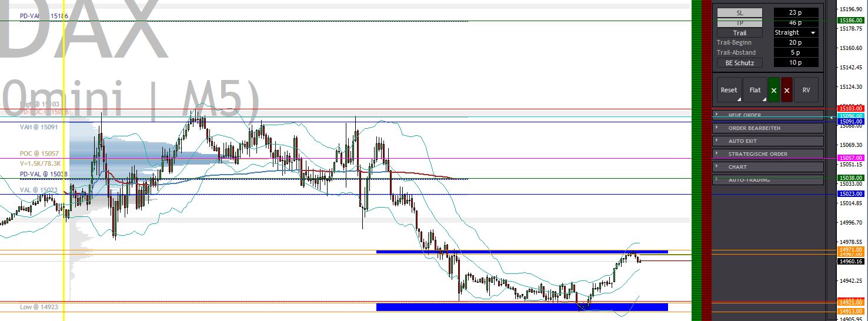Click the green X close-longs icon
Viewport: 868px width, 321px height.
[x=774, y=90]
